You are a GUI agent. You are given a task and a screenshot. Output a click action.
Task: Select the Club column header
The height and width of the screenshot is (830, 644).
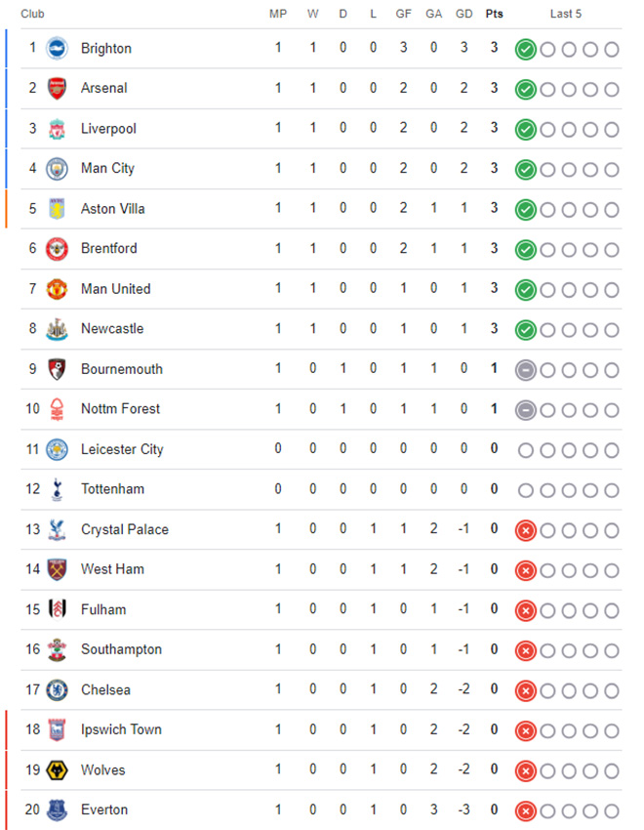[32, 15]
